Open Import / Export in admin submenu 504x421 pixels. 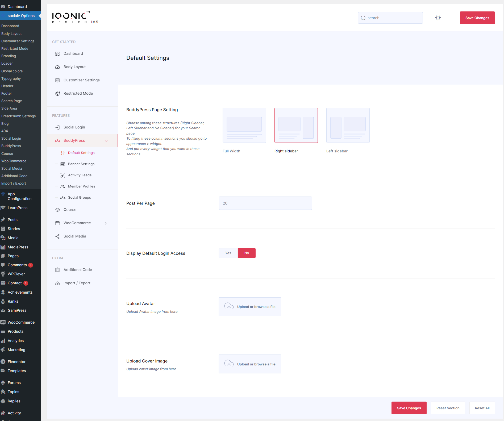coord(14,184)
